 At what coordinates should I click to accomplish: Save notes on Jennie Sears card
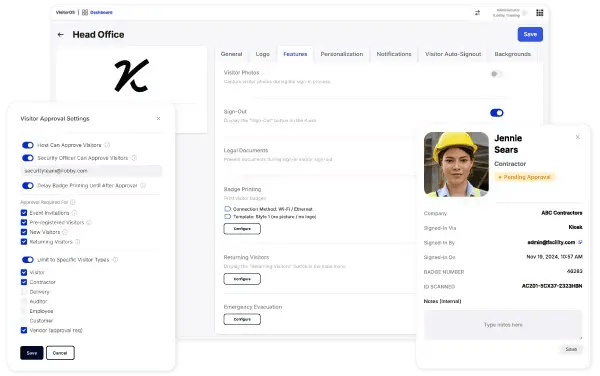pyautogui.click(x=571, y=349)
